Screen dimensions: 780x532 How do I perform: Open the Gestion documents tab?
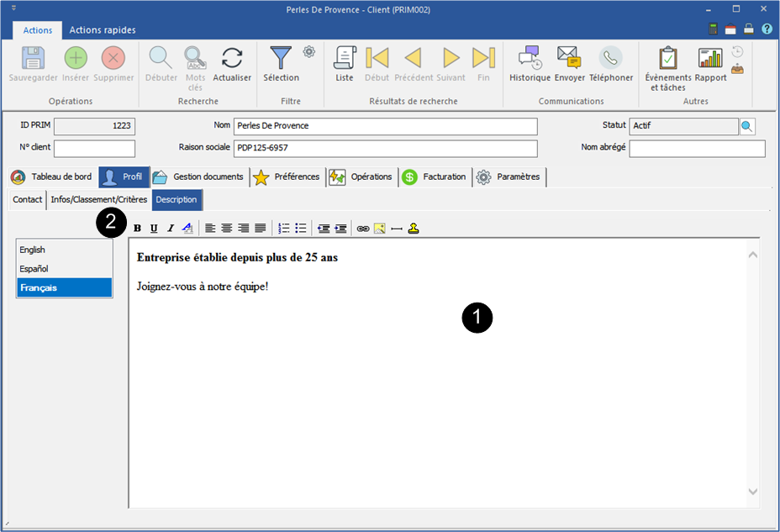[198, 177]
